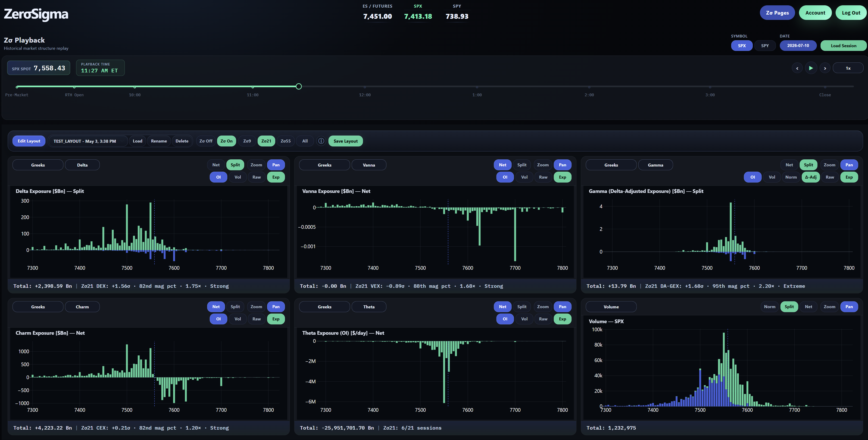Turn Zσ On
This screenshot has height=440, width=868.
click(x=226, y=141)
